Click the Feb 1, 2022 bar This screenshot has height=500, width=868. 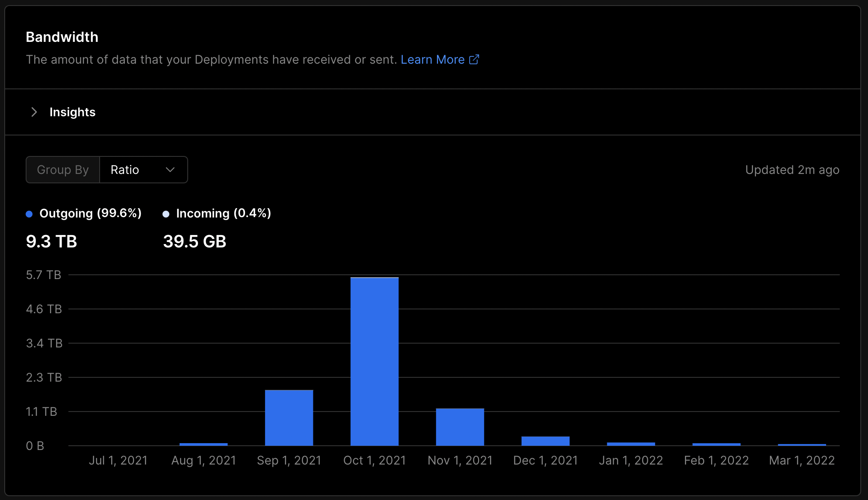[x=717, y=444]
